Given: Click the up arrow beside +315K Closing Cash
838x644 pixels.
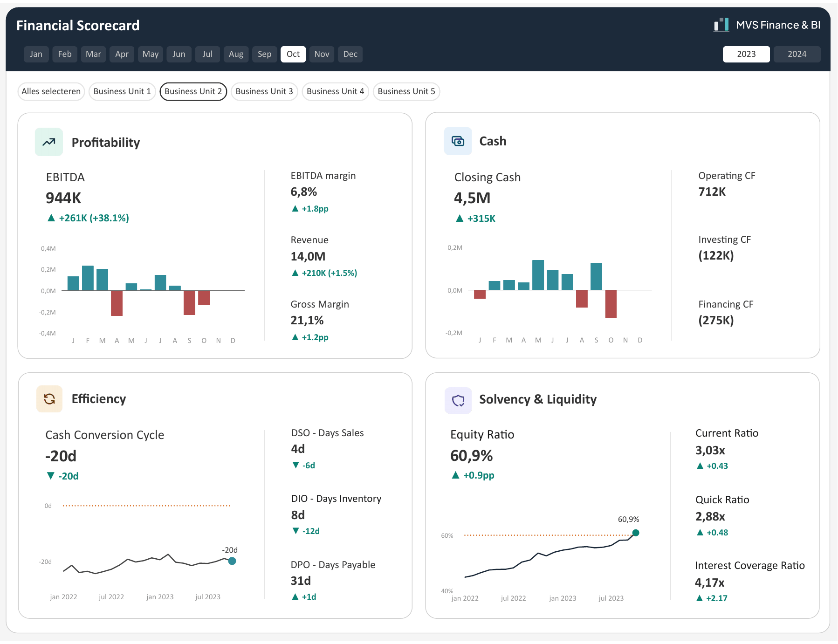Looking at the screenshot, I should 460,218.
